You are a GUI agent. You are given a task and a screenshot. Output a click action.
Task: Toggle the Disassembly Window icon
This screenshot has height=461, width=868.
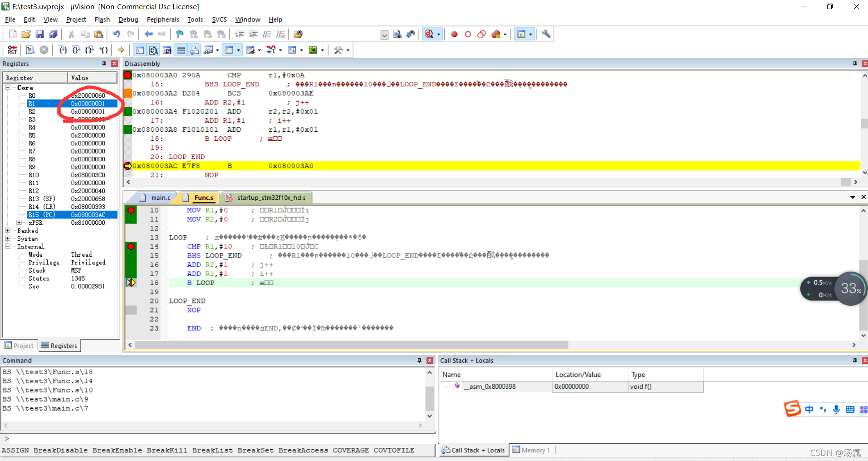click(154, 50)
